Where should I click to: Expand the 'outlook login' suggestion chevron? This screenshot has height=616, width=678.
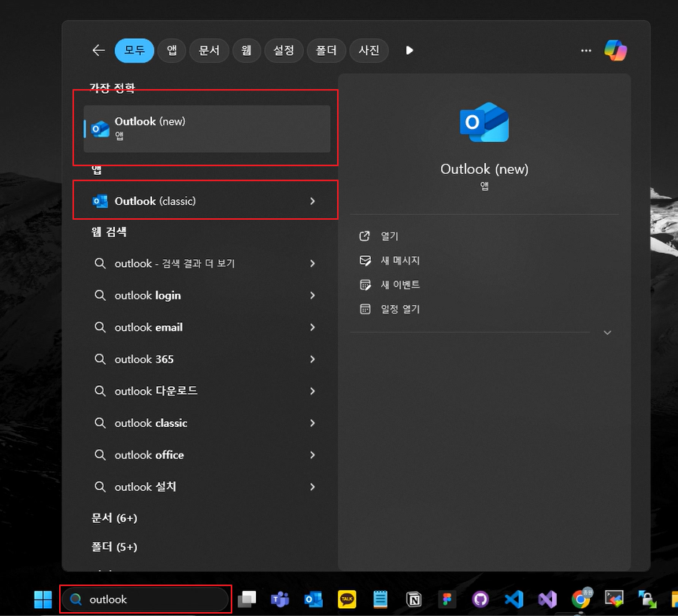tap(313, 295)
